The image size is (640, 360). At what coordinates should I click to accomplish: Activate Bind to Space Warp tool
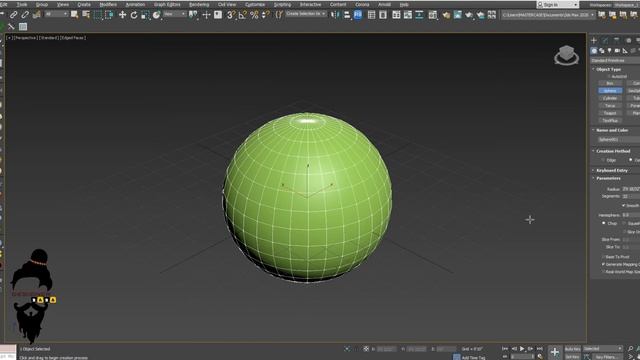pyautogui.click(x=37, y=15)
